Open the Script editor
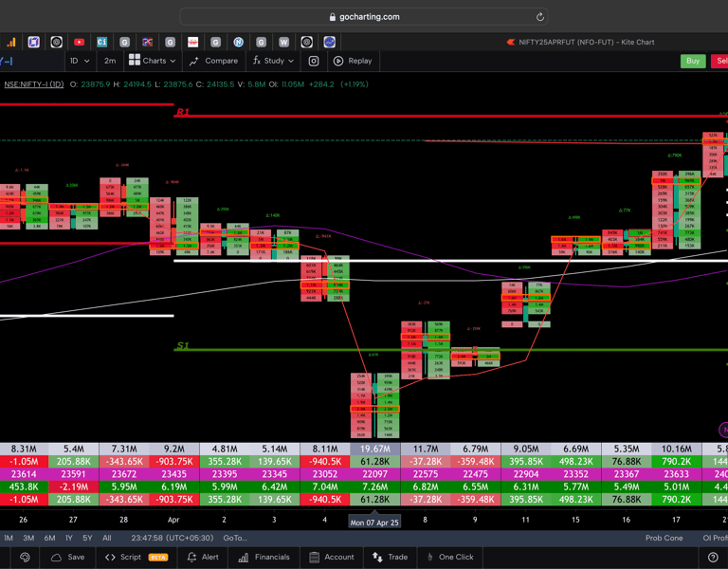 pos(136,557)
